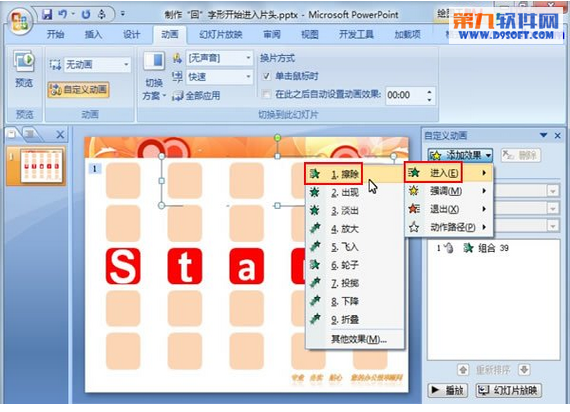Open the 开发工具 ribbon tab
The image size is (570, 412).
pyautogui.click(x=356, y=35)
